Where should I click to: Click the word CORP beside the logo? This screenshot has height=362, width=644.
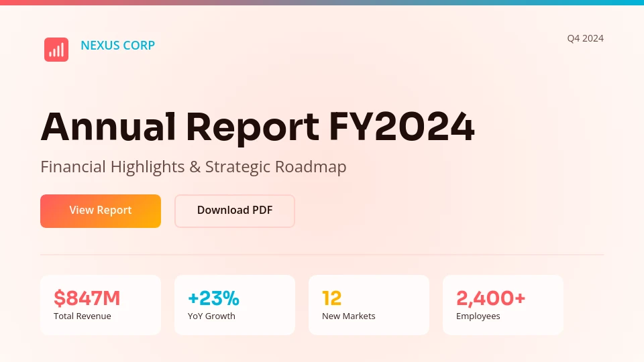click(138, 46)
